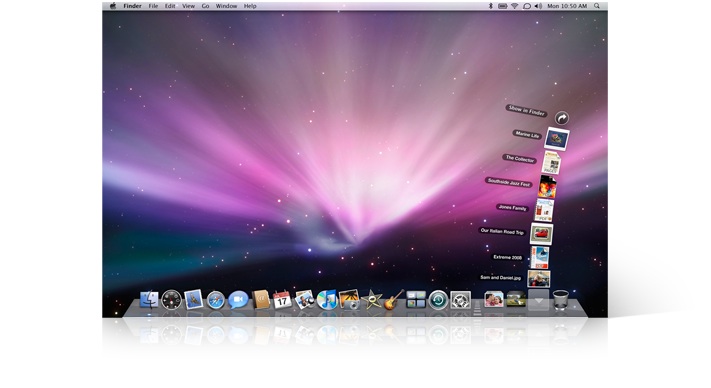Image resolution: width=711 pixels, height=388 pixels.
Task: Open the File menu
Action: pos(153,6)
